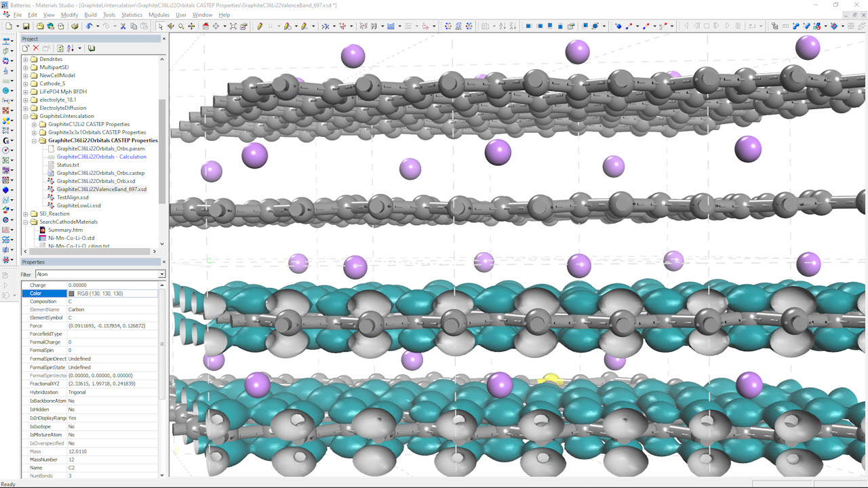
Task: Close the Project panel
Action: pos(163,39)
